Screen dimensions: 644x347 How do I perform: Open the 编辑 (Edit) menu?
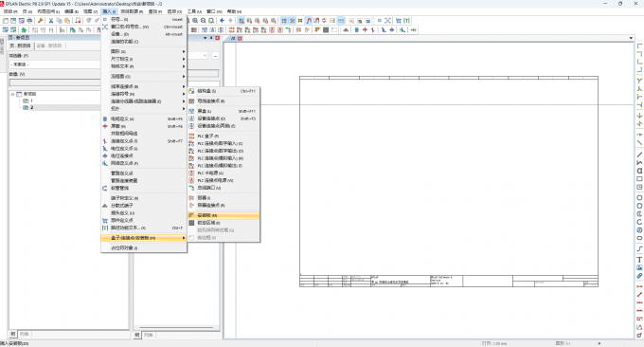71,11
